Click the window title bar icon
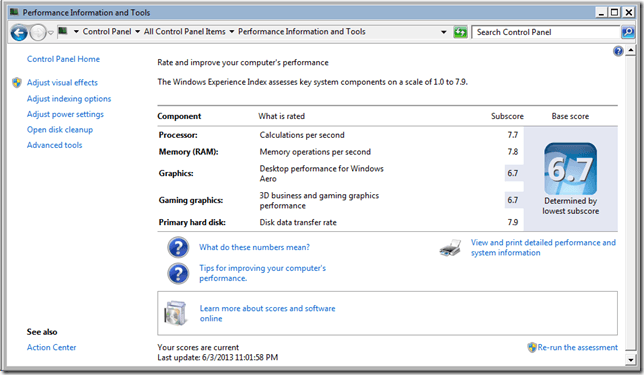644x375 pixels. pyautogui.click(x=14, y=12)
